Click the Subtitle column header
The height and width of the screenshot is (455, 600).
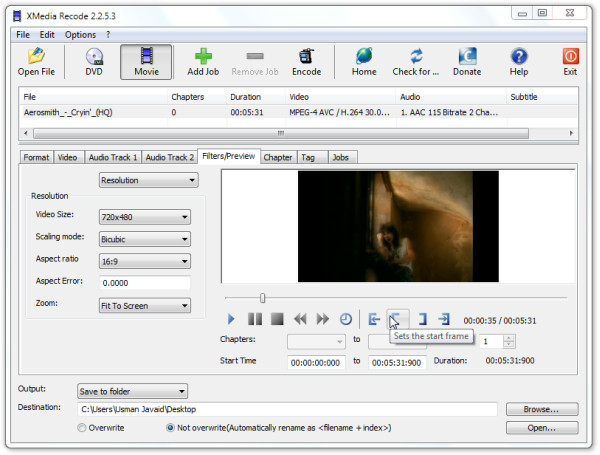click(542, 97)
